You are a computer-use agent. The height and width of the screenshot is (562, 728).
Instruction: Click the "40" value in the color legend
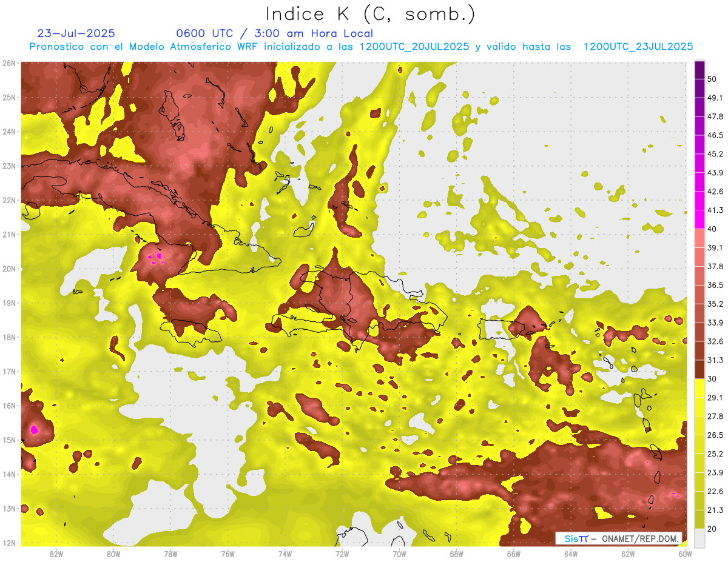tap(712, 229)
